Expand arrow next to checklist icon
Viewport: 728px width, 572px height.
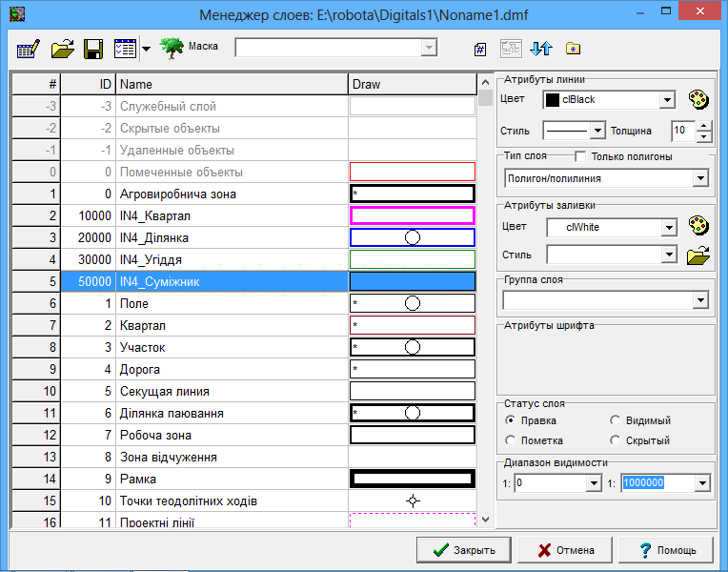146,49
